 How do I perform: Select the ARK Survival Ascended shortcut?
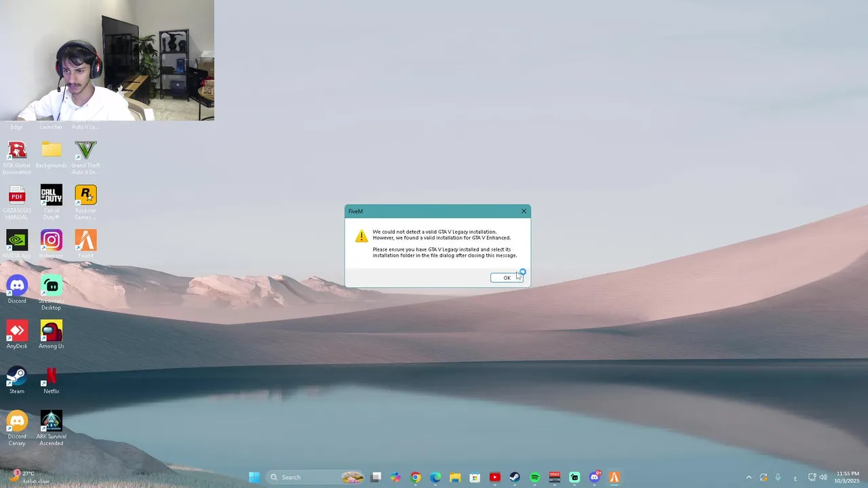point(51,429)
